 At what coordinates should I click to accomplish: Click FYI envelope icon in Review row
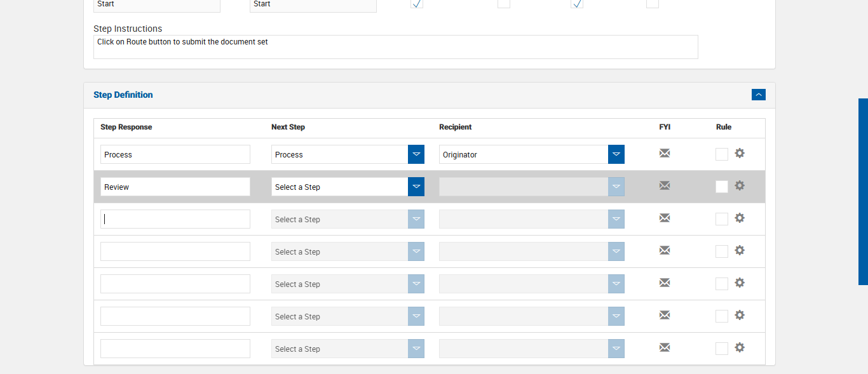pos(665,185)
